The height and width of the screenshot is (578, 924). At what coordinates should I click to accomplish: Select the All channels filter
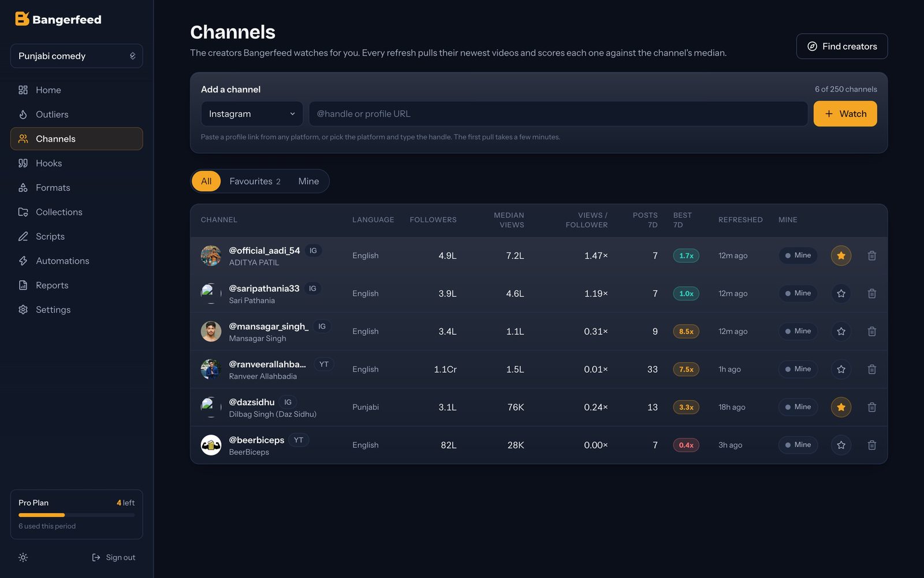tap(206, 181)
